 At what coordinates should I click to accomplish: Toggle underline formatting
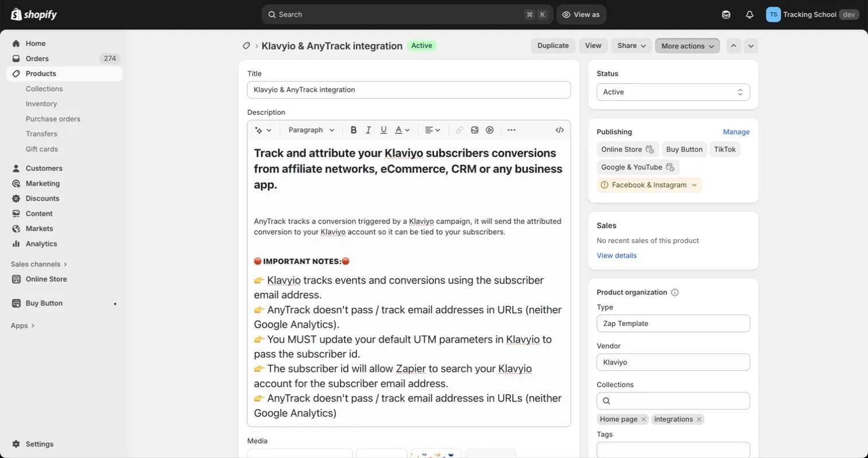(383, 130)
